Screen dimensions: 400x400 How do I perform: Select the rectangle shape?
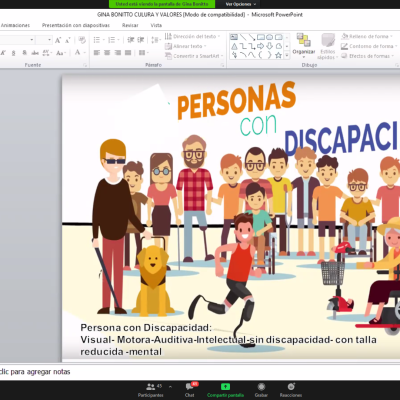(261, 37)
